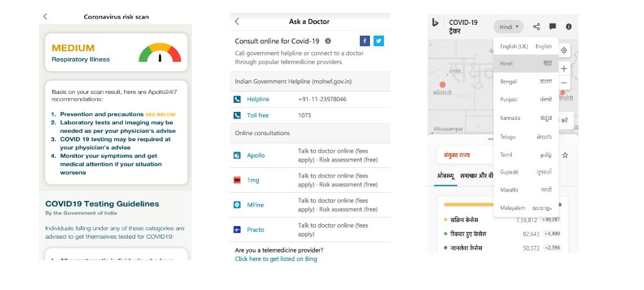Select Bengali language option
The width and height of the screenshot is (644, 290).
tap(526, 82)
